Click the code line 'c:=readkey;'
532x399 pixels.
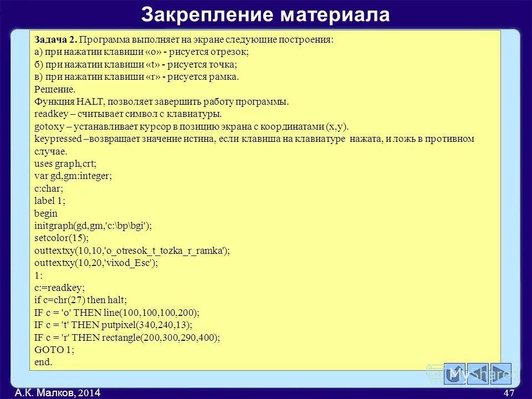[x=59, y=288]
